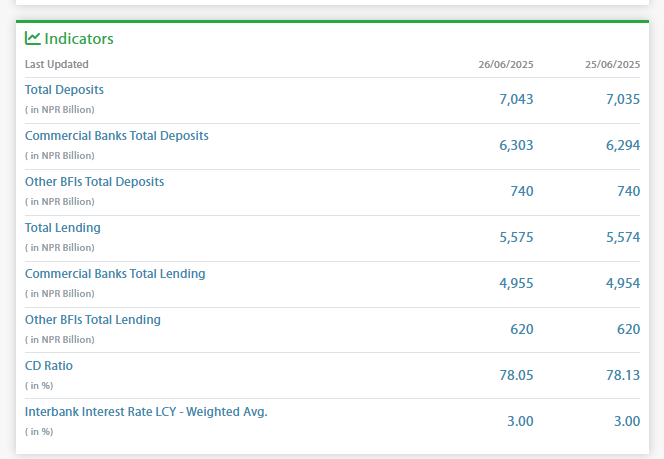
Task: Click the 25/06/2025 date column header
Action: pos(612,65)
